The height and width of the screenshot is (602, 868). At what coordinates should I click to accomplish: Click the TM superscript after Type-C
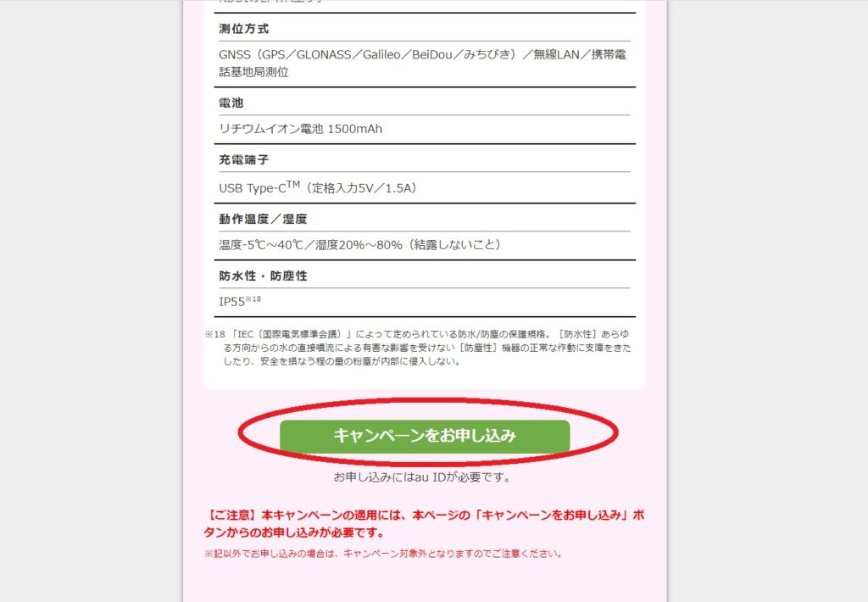292,185
